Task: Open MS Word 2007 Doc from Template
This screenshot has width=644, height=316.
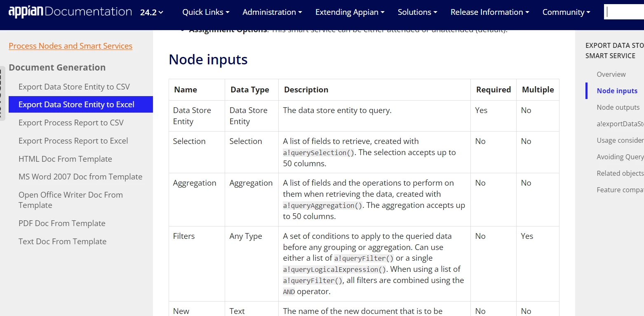Action: point(80,177)
